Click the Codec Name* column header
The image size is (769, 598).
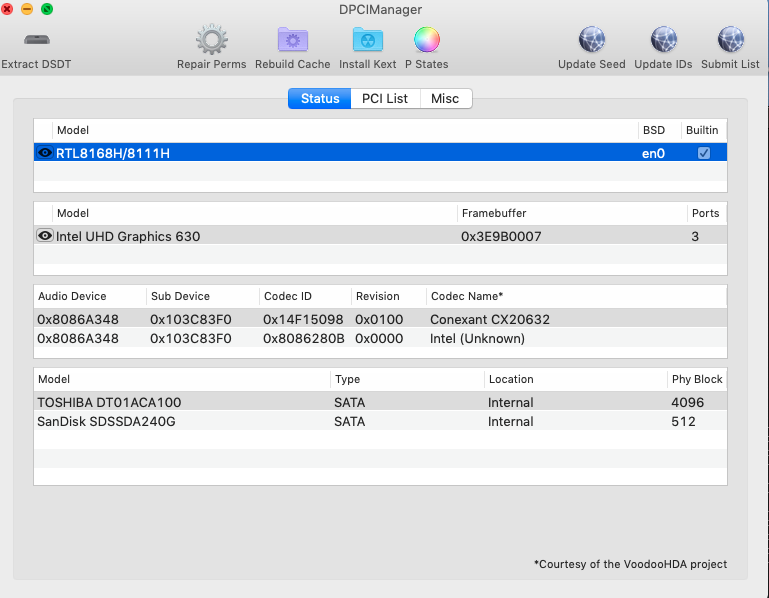coord(576,296)
